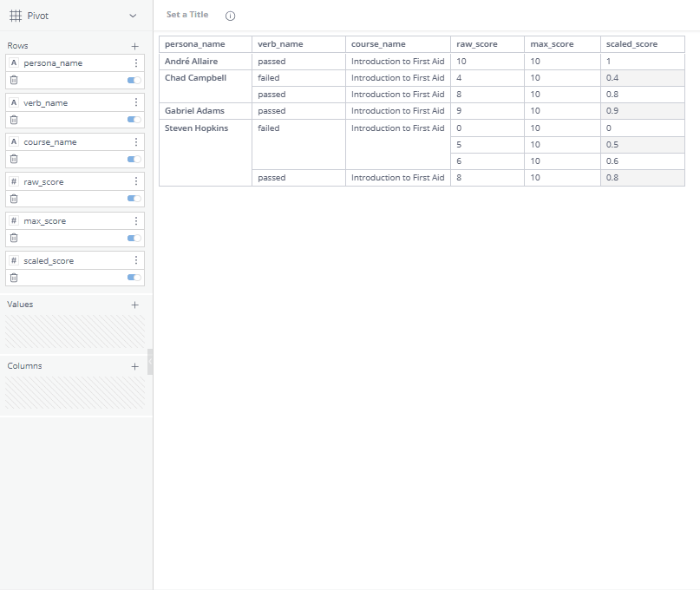This screenshot has height=590, width=700.
Task: Open the Pivot widget type dropdown
Action: tap(132, 16)
